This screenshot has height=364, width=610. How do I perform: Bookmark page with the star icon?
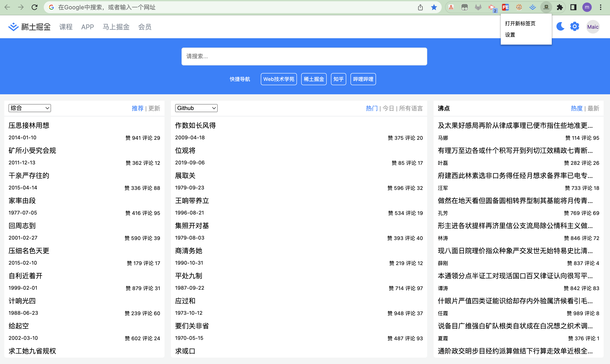pyautogui.click(x=434, y=7)
